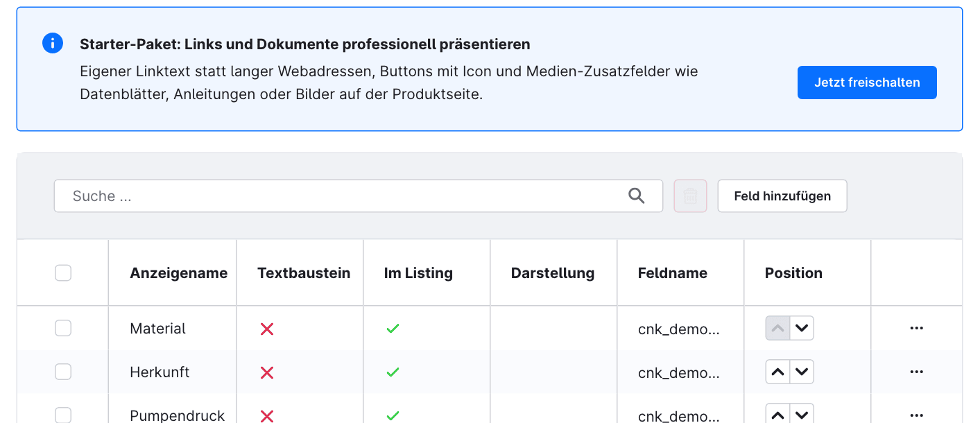Viewport: 980px width, 423px height.
Task: Click the trash delete icon
Action: point(690,196)
